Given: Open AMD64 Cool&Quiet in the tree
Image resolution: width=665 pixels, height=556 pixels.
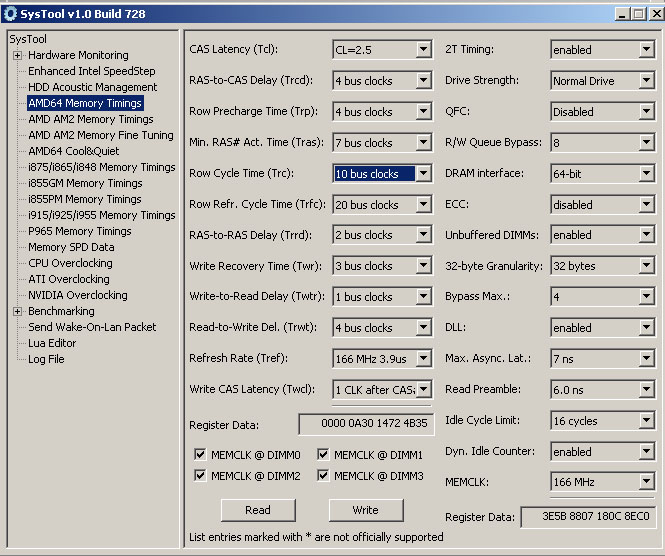Looking at the screenshot, I should (74, 151).
